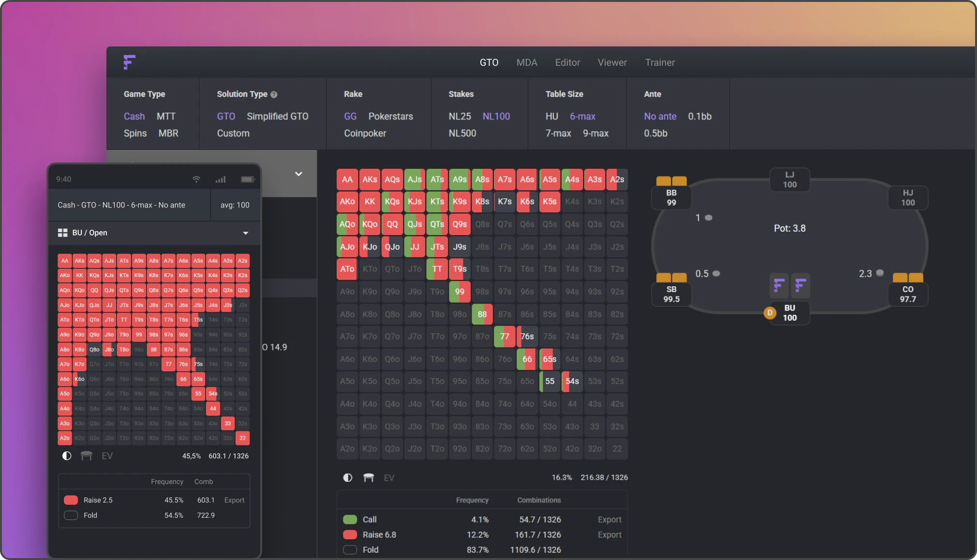Toggle contrast mode icon below main range grid
977x560 pixels.
pyautogui.click(x=347, y=478)
